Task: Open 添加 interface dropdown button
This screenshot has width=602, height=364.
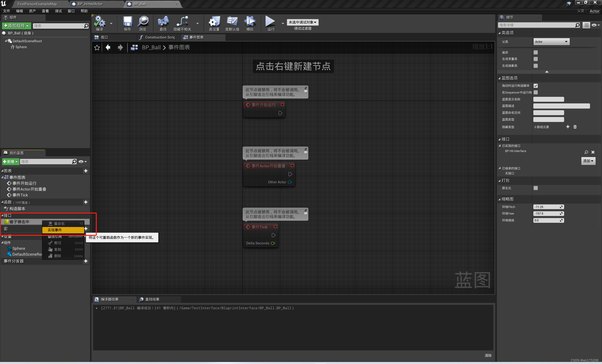Action: [588, 161]
